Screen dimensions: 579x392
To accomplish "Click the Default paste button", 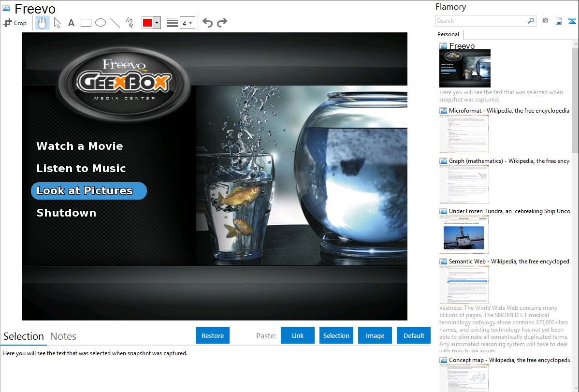I will pos(414,335).
